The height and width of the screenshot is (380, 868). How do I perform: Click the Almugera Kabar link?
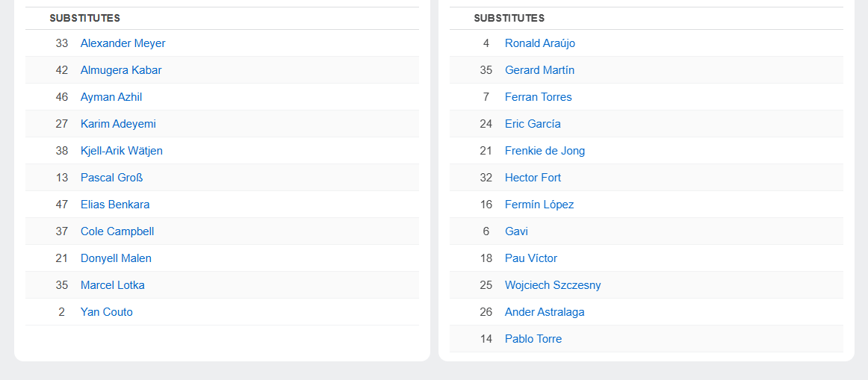point(121,70)
